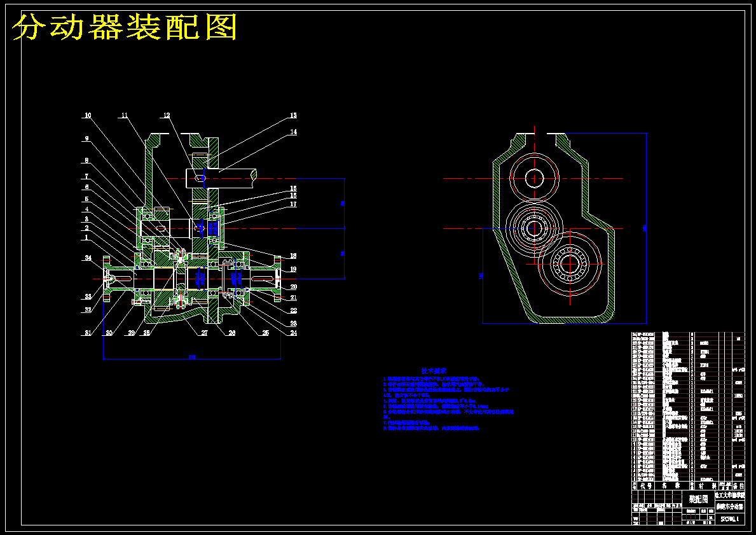Click the 代号 column header in parts list

pyautogui.click(x=645, y=486)
